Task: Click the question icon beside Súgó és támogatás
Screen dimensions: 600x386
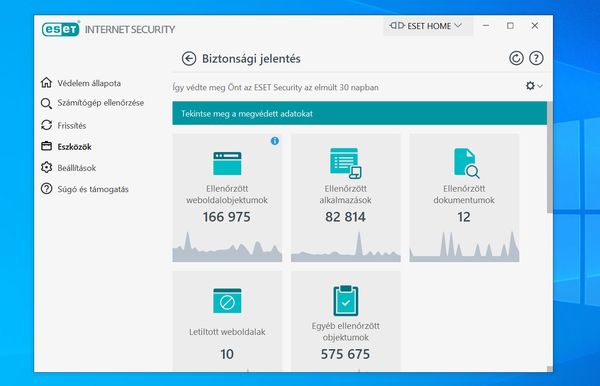Action: coord(46,189)
